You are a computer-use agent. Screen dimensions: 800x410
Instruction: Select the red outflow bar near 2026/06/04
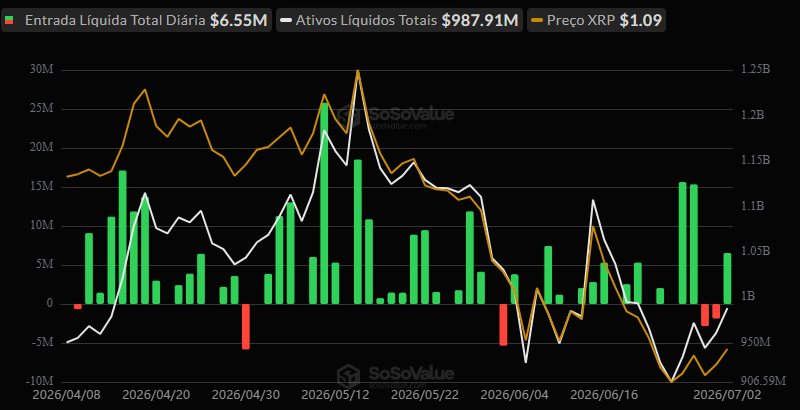click(504, 325)
